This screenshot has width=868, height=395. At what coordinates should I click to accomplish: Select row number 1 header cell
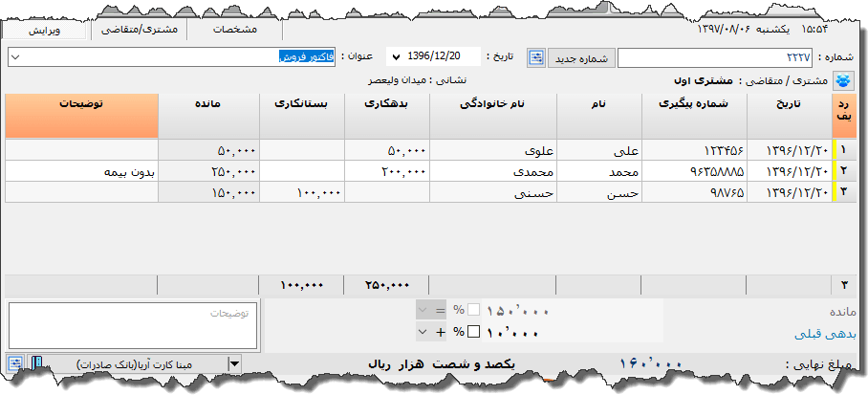tap(844, 150)
